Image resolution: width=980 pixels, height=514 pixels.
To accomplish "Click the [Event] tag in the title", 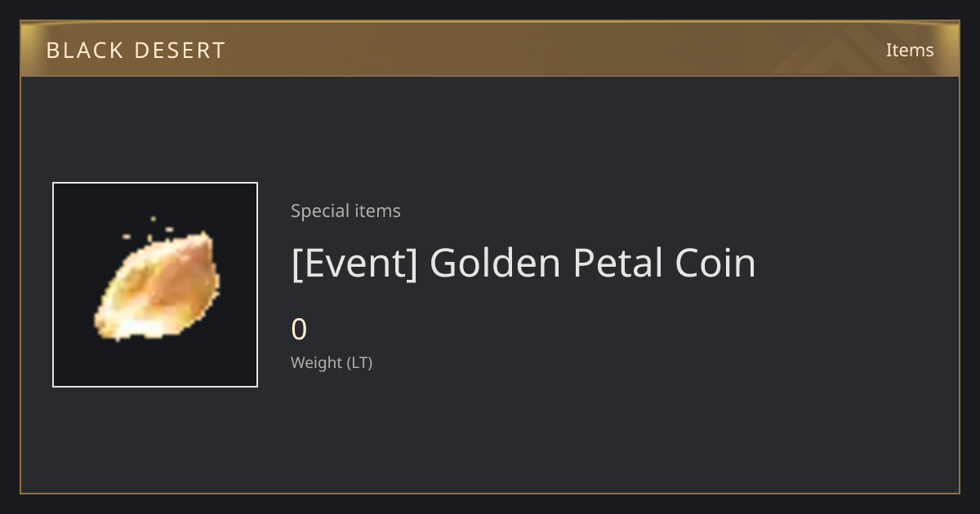I will pos(354,263).
